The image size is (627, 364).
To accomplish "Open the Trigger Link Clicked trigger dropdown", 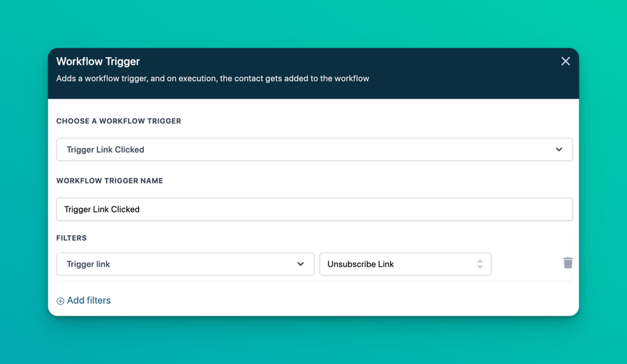I will click(313, 149).
